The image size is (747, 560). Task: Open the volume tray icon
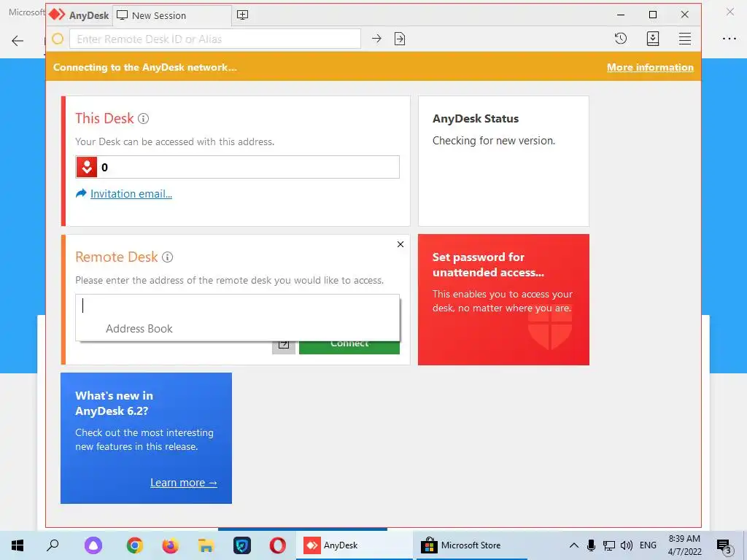[x=627, y=545]
